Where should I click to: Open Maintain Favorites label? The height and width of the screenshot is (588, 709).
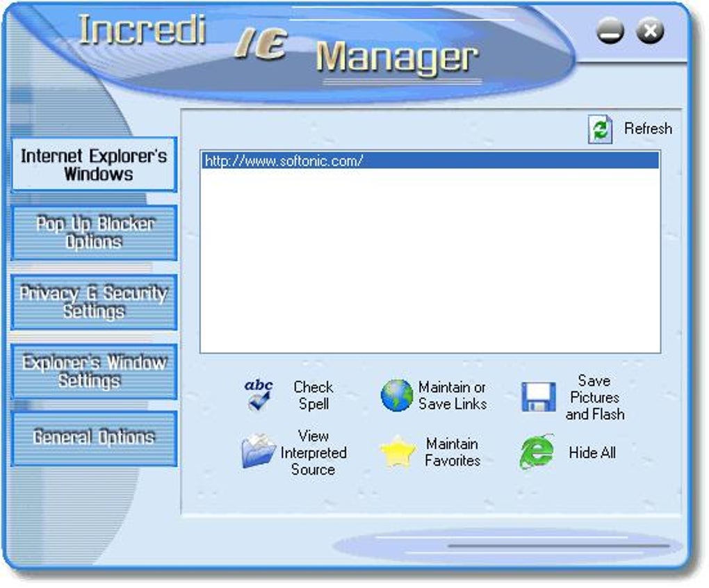click(x=453, y=452)
